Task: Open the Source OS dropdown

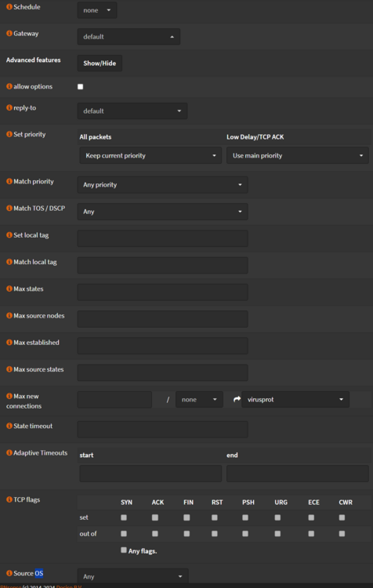Action: click(x=132, y=577)
